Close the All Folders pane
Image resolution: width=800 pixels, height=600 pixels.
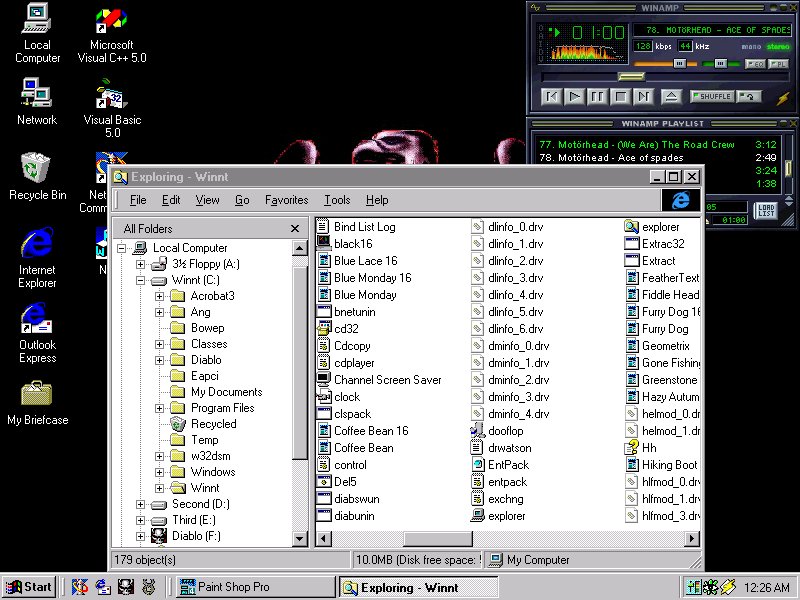pyautogui.click(x=295, y=229)
